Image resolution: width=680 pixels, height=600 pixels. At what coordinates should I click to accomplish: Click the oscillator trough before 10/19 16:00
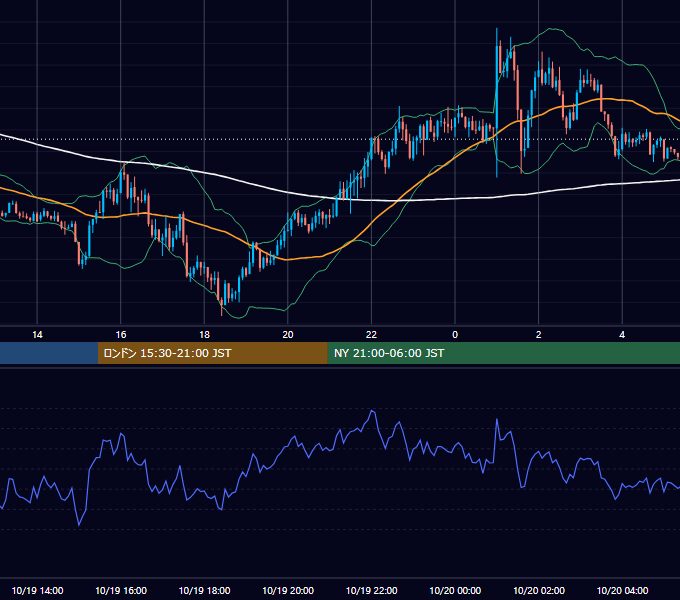79,525
